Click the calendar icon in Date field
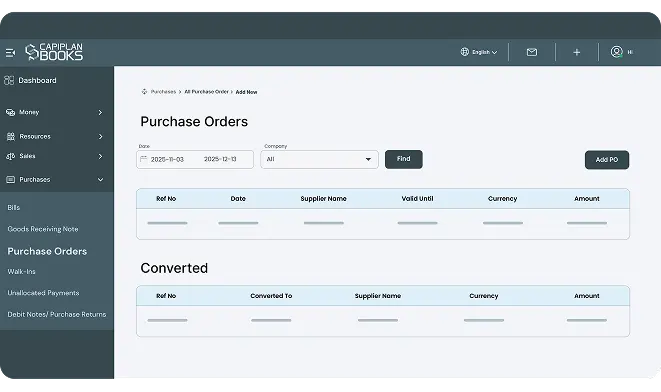 point(143,159)
